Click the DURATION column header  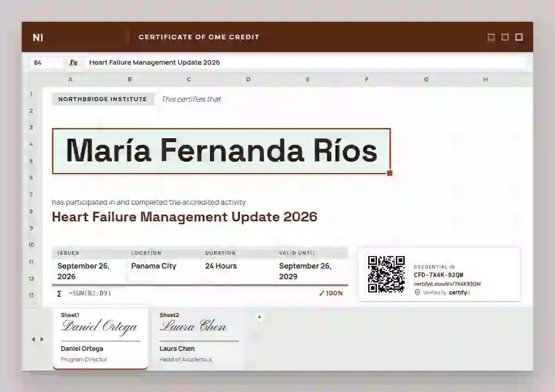tap(221, 253)
